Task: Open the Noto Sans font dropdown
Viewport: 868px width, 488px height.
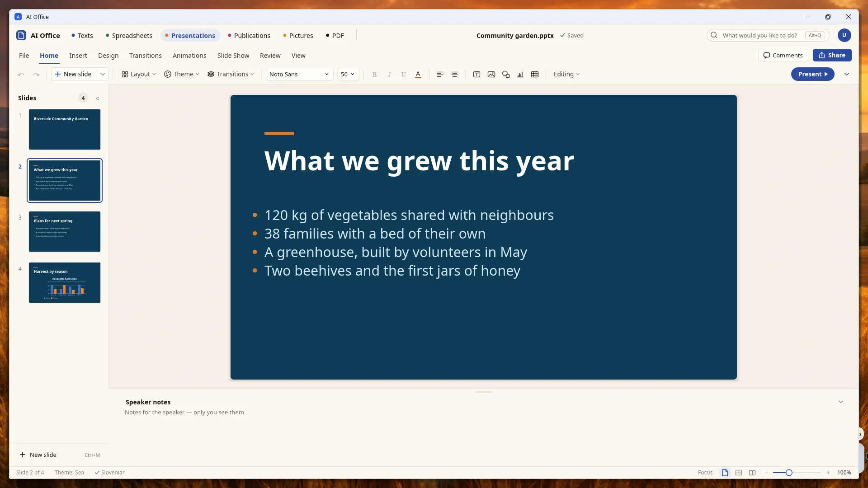Action: (x=299, y=75)
